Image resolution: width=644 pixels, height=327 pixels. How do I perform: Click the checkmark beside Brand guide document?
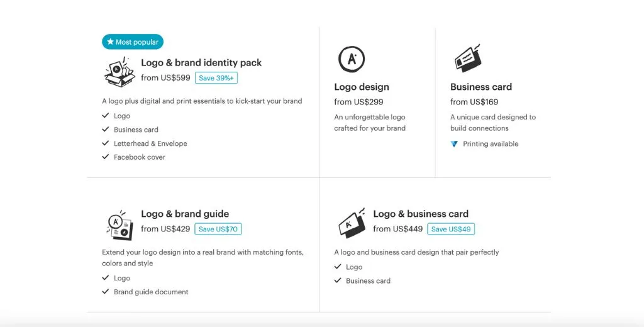pyautogui.click(x=106, y=292)
